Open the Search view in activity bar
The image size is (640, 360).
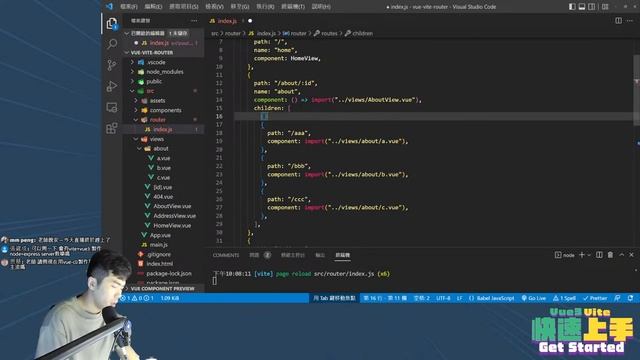112,44
